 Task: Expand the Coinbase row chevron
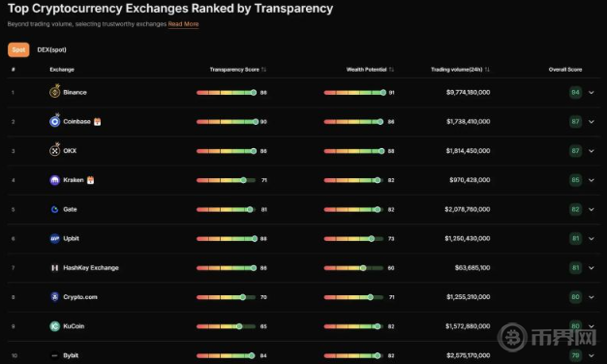(592, 122)
